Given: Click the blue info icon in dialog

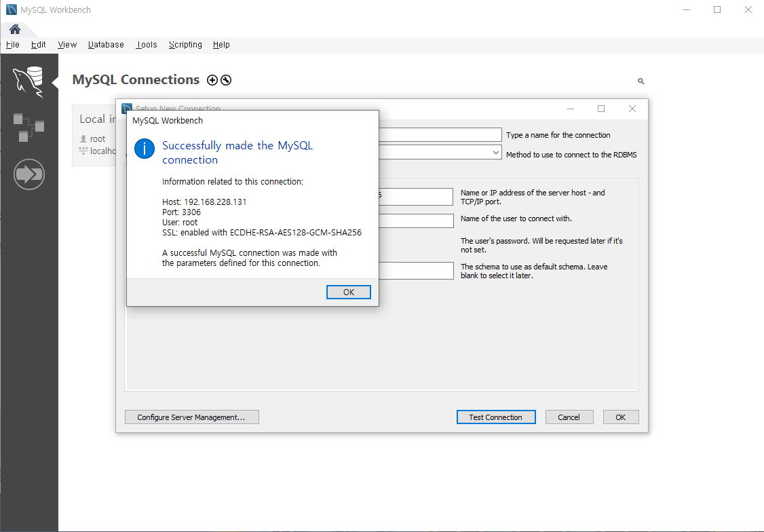Looking at the screenshot, I should click(145, 149).
